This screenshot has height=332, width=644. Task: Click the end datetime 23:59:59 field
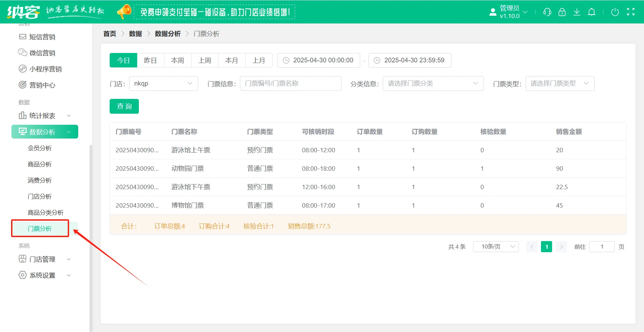coord(410,60)
